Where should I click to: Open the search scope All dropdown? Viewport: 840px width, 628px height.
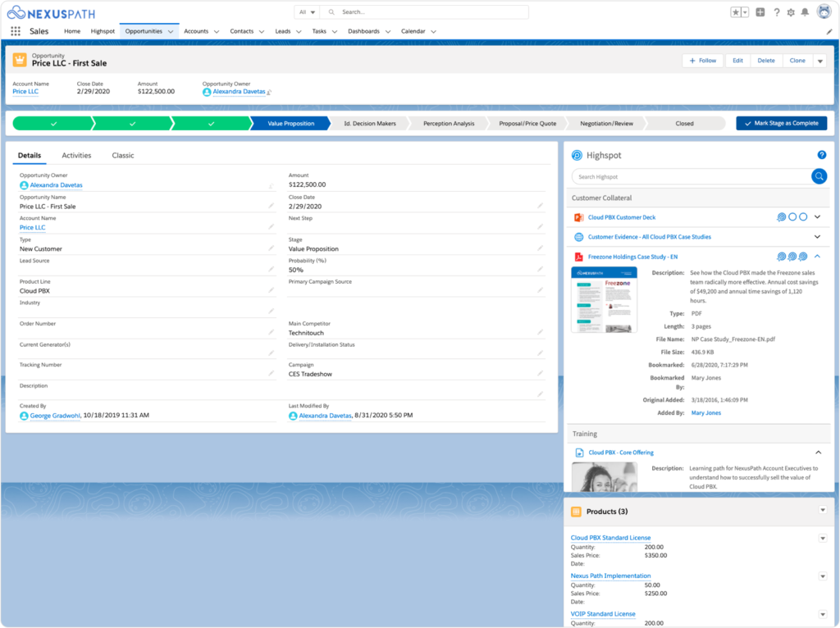[307, 12]
